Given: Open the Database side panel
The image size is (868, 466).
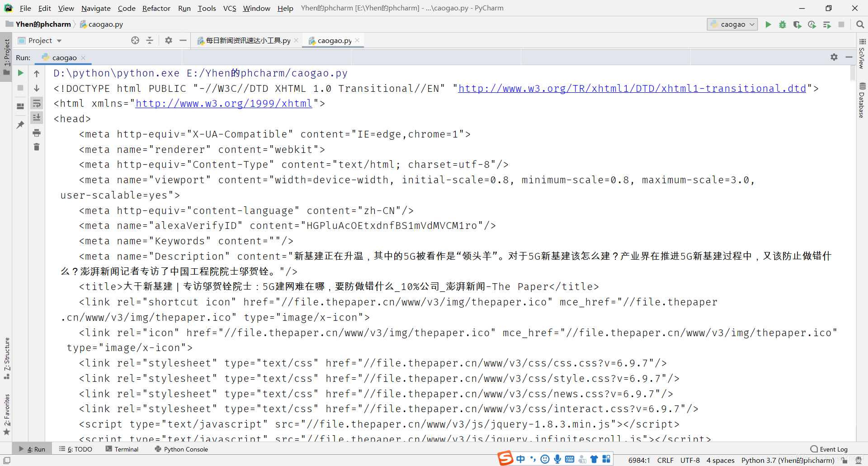Looking at the screenshot, I should (x=862, y=100).
